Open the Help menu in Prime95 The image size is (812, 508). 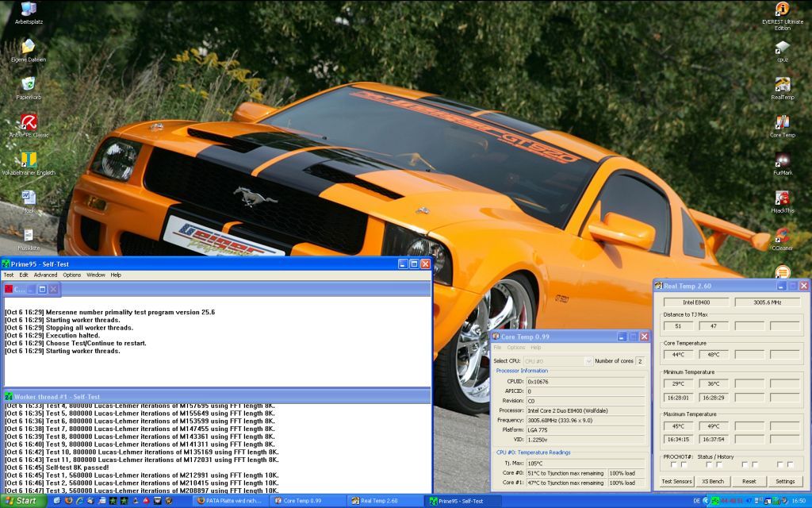(116, 275)
